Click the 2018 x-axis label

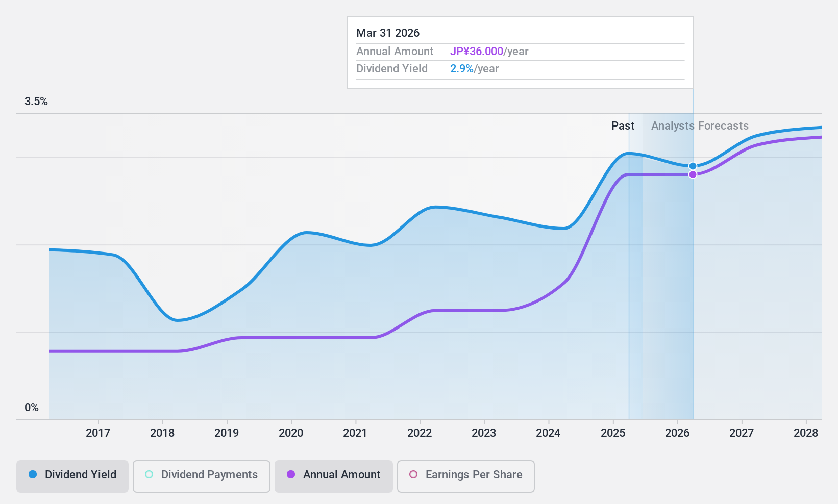pyautogui.click(x=162, y=433)
